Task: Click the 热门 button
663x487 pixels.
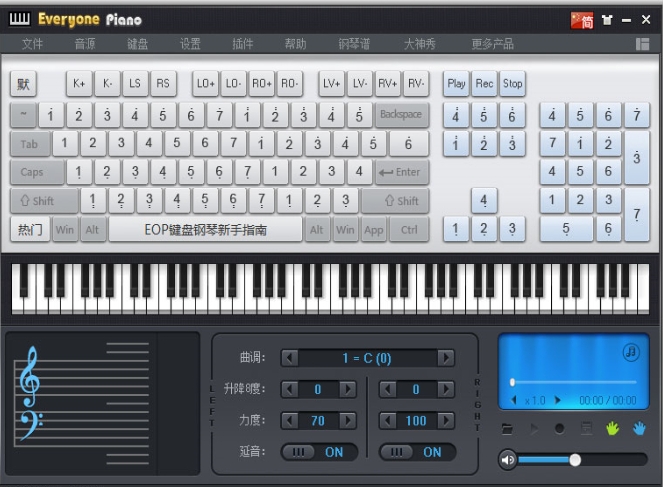Action: pos(30,229)
